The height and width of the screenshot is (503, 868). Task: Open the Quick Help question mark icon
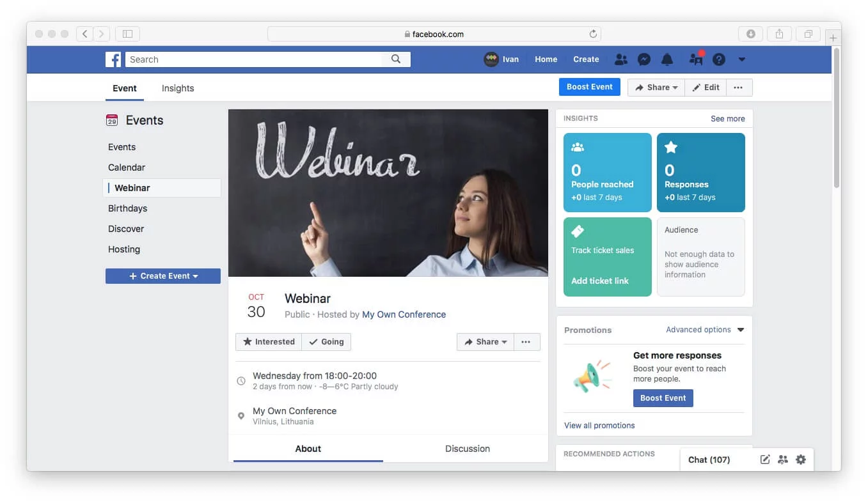tap(718, 59)
